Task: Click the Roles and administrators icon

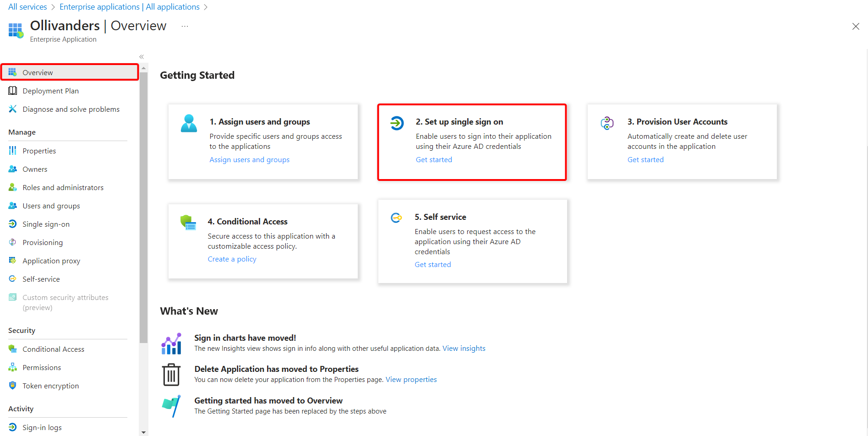Action: 12,187
